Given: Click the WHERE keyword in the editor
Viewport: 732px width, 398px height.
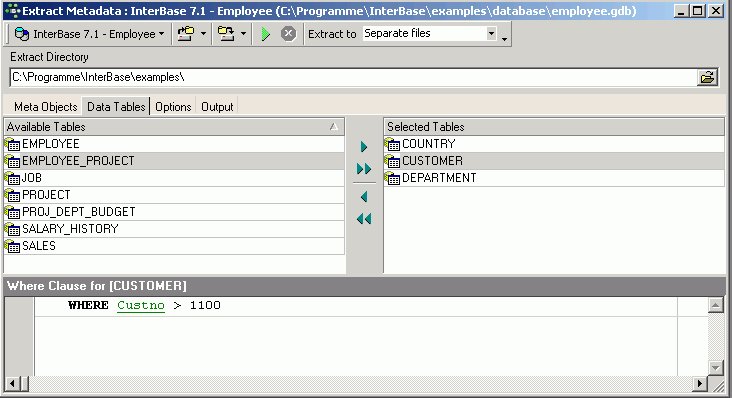Looking at the screenshot, I should click(x=88, y=306).
